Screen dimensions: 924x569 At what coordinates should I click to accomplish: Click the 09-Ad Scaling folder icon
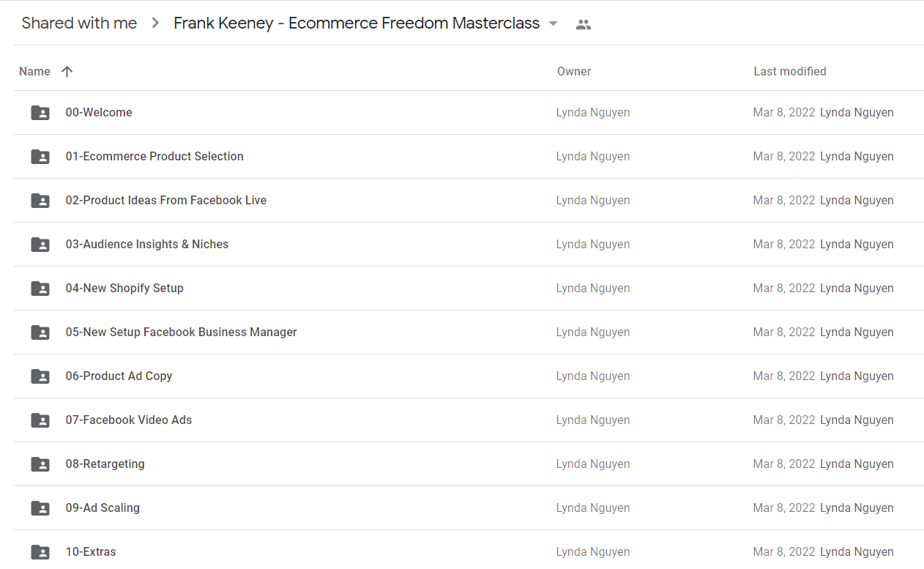pyautogui.click(x=40, y=508)
